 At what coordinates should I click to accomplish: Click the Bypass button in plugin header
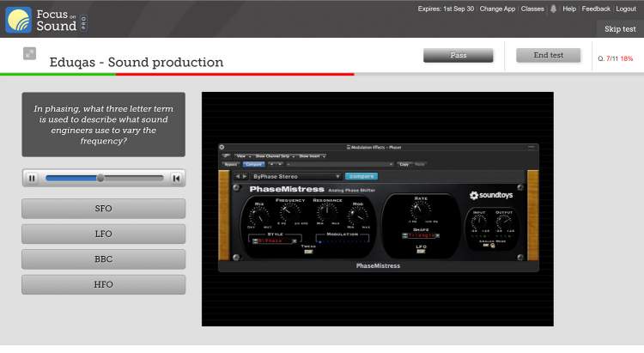point(231,164)
